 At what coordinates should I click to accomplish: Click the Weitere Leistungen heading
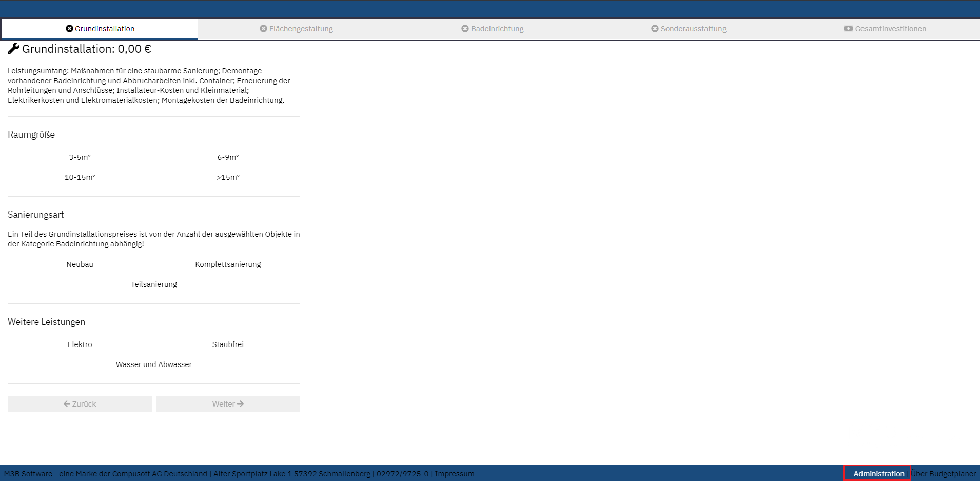tap(47, 322)
